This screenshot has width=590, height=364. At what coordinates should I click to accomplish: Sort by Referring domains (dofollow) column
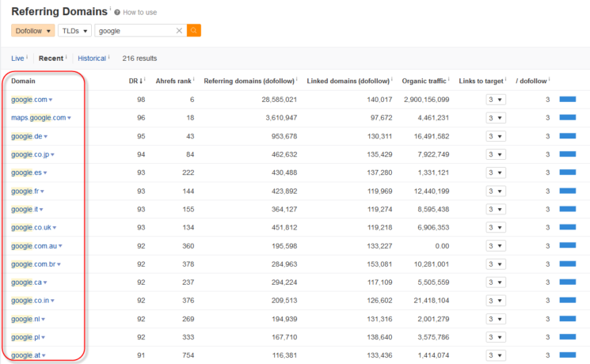click(x=249, y=81)
